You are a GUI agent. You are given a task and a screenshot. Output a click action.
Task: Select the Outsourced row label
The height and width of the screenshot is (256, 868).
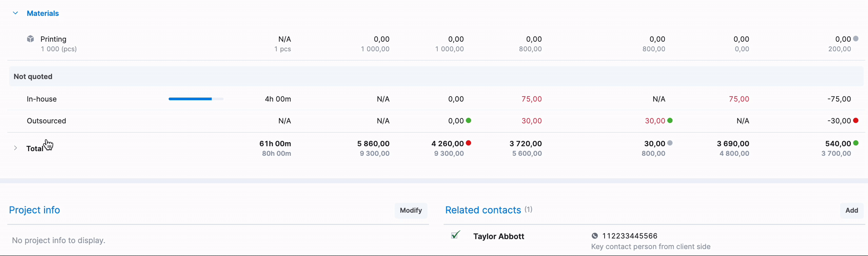pyautogui.click(x=46, y=121)
